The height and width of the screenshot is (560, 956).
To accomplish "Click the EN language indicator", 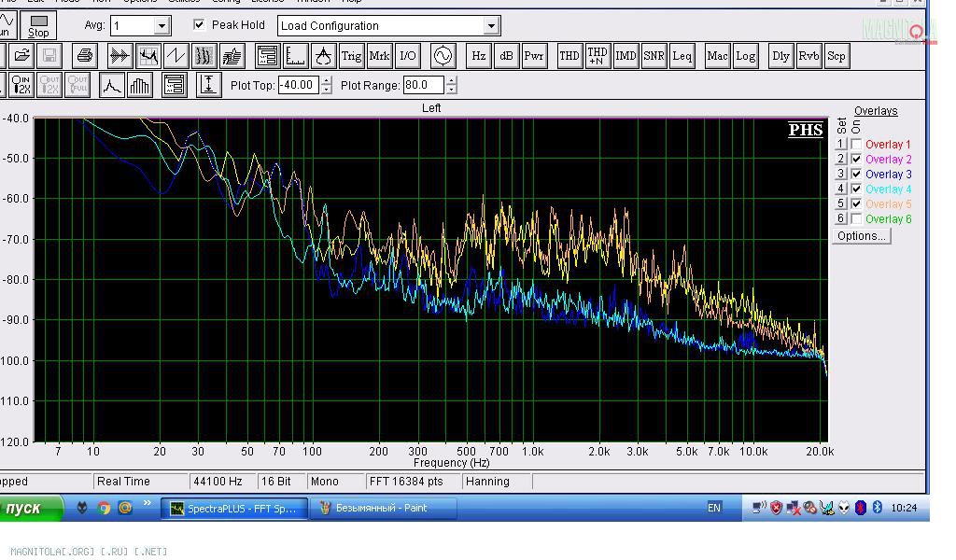I will [x=714, y=508].
